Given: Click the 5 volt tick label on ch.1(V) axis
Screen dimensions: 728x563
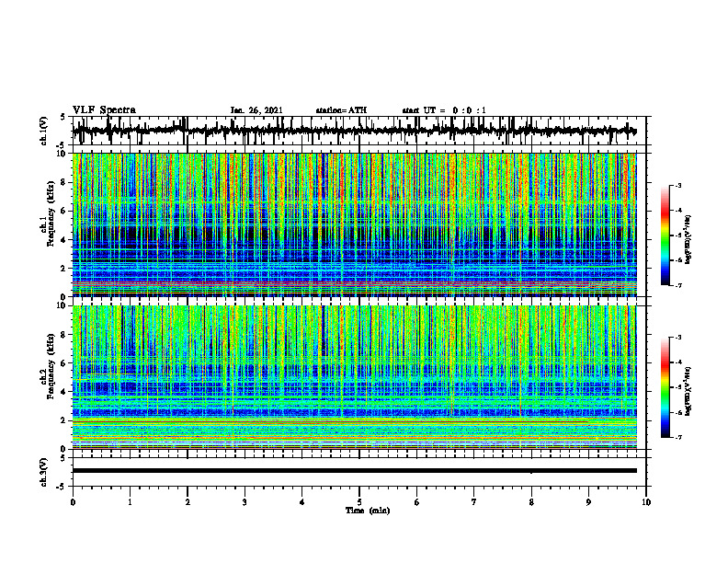Looking at the screenshot, I should (63, 117).
